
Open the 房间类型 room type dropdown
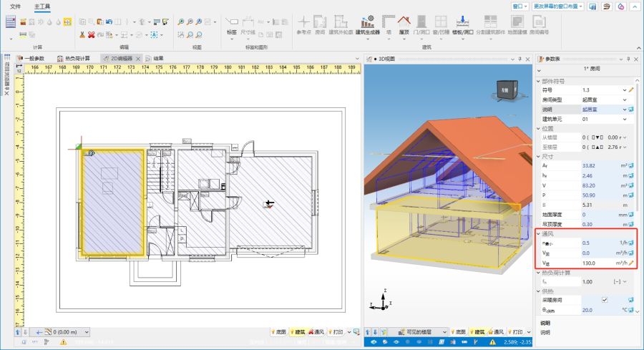[625, 99]
